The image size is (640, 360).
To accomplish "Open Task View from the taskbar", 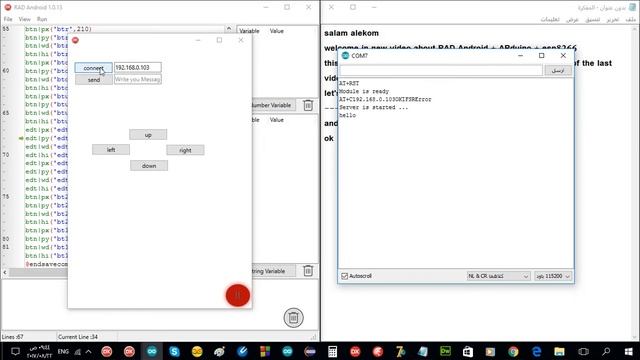I will pyautogui.click(x=583, y=351).
